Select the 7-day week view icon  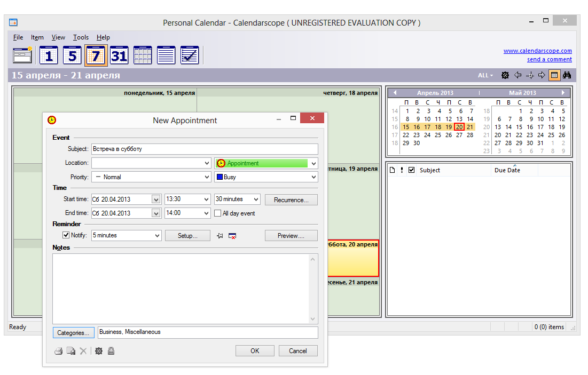click(96, 55)
